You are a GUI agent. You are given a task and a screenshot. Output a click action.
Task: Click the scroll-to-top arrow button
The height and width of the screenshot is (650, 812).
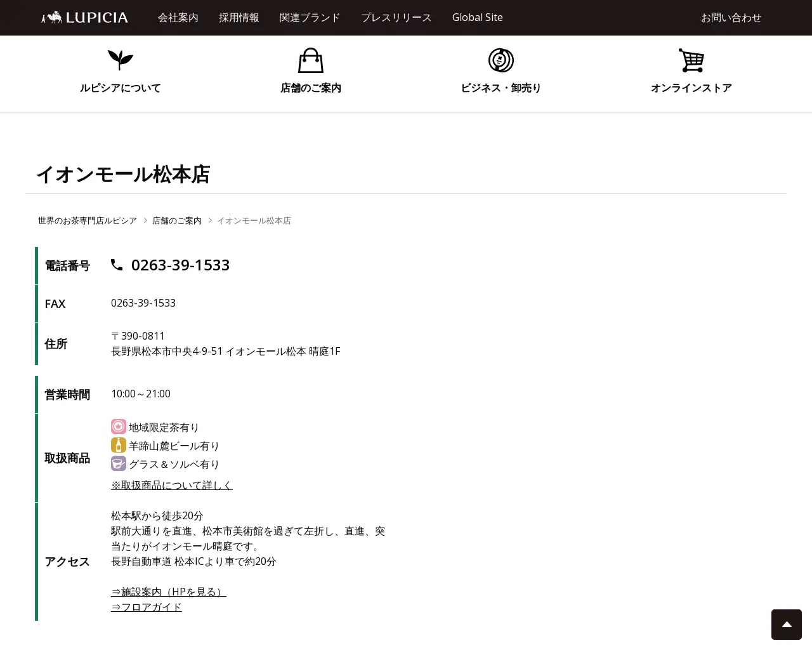787,625
